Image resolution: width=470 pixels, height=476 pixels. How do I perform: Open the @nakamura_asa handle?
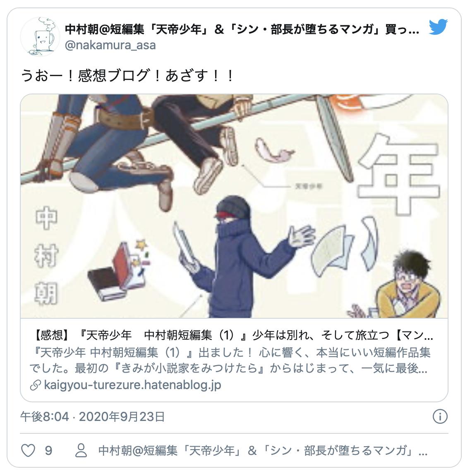pos(110,45)
